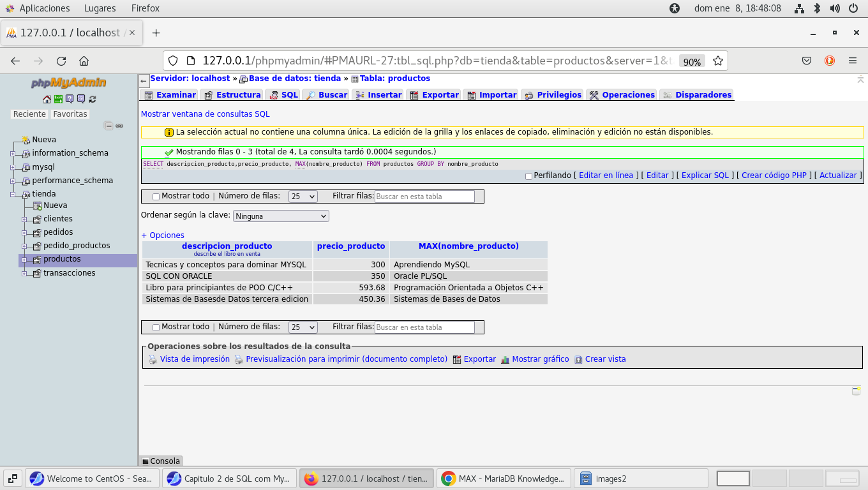Click the link-with-main-panel chain icon
Screen dimensions: 868x490
(x=119, y=126)
